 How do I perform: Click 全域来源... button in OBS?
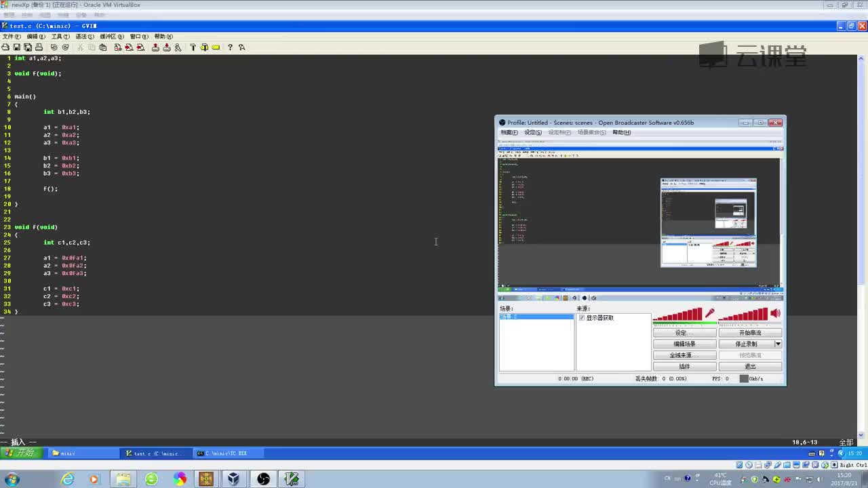click(685, 355)
